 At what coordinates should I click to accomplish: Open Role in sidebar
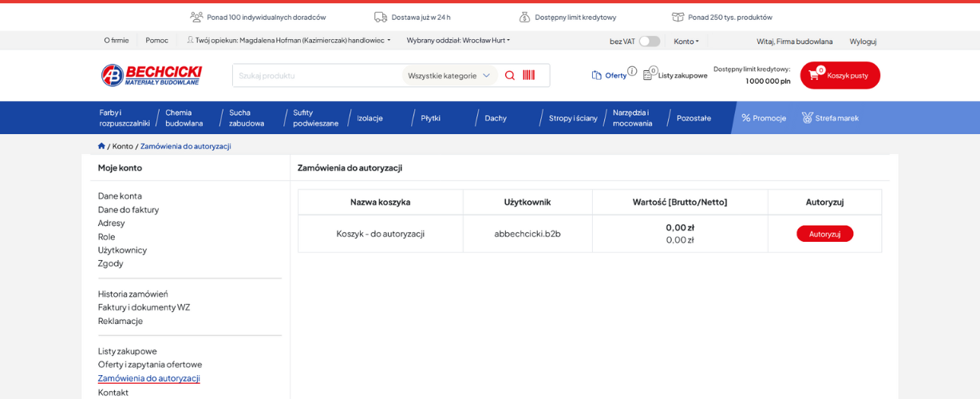107,236
